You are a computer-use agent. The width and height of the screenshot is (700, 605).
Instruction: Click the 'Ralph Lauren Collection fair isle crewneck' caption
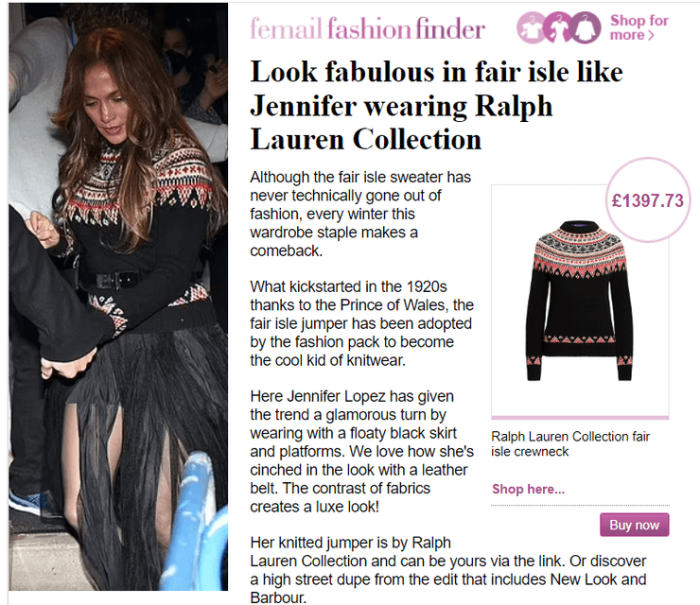tap(570, 444)
